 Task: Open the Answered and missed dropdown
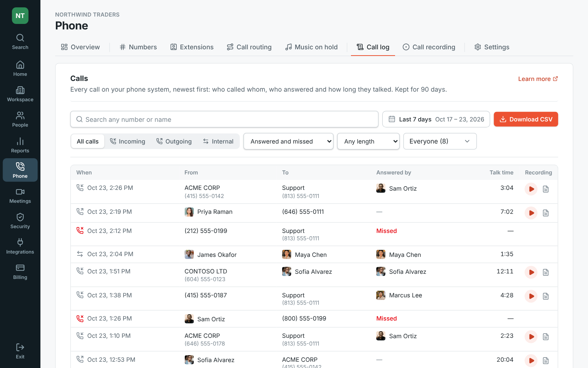click(x=288, y=141)
